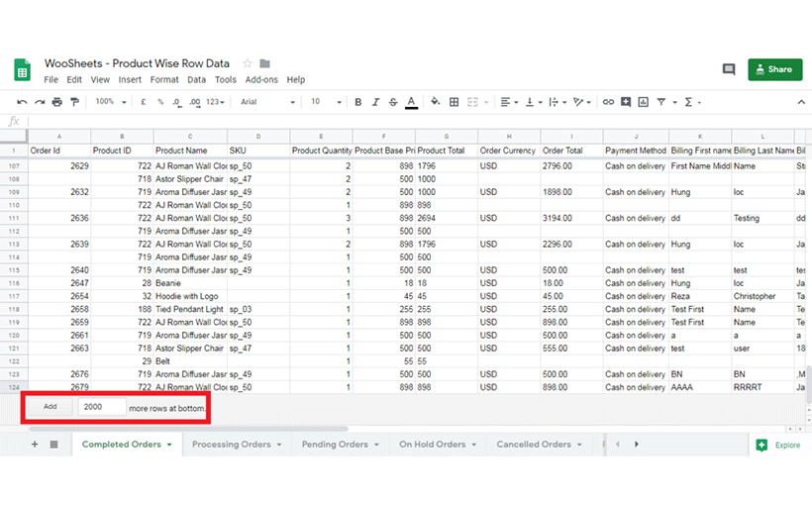The height and width of the screenshot is (507, 812).
Task: Open the Add-ons menu
Action: pyautogui.click(x=261, y=80)
